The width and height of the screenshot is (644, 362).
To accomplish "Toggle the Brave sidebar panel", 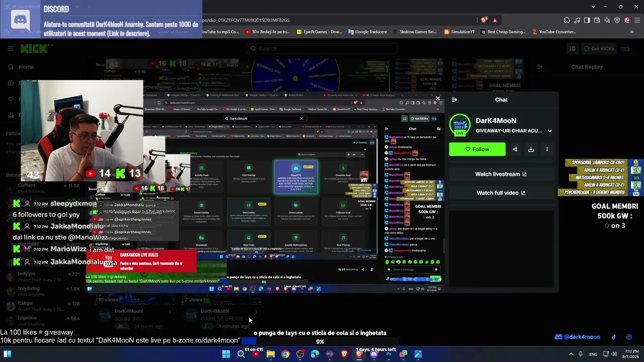I will coord(587,20).
